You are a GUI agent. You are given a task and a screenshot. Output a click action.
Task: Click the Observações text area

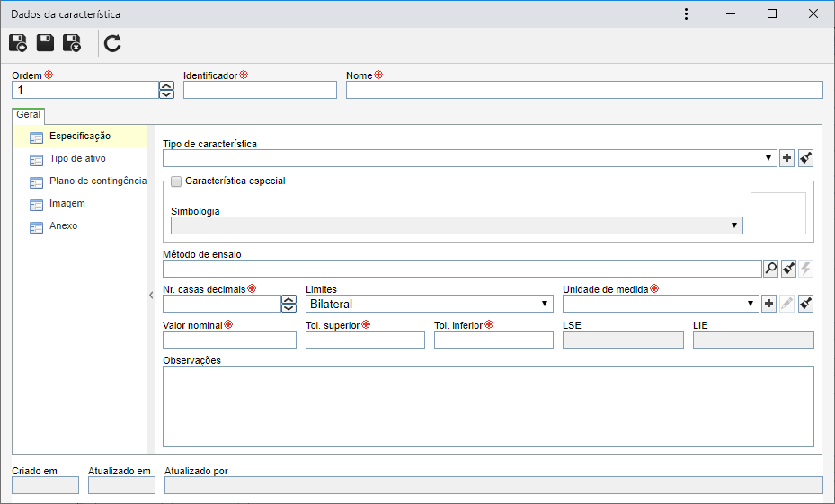[x=488, y=406]
